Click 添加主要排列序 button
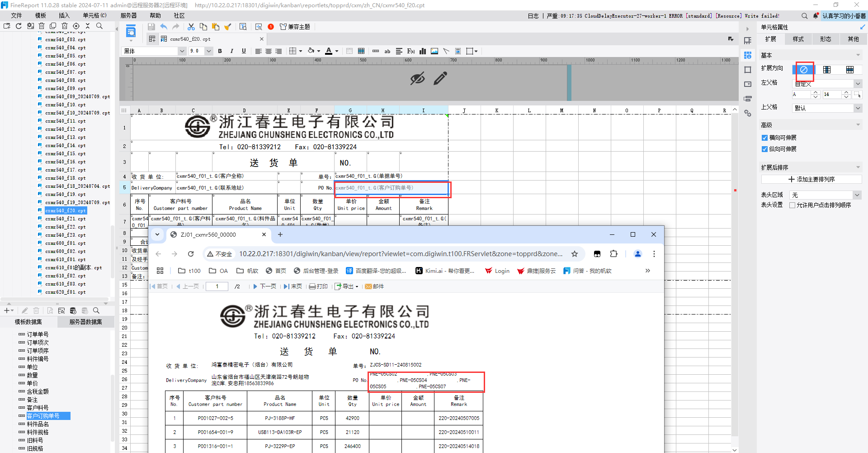 pos(811,179)
